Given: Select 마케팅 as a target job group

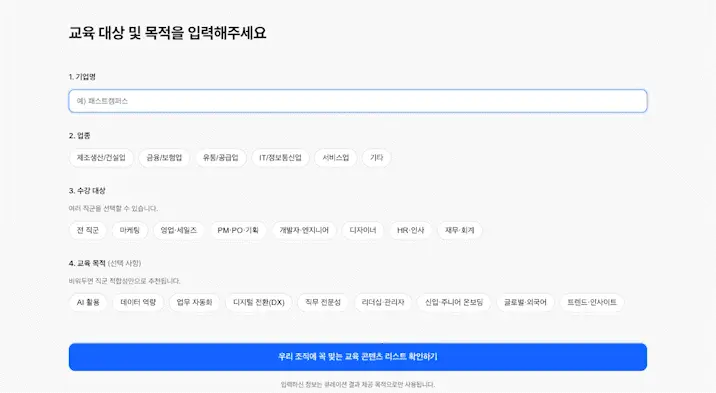Looking at the screenshot, I should tap(130, 231).
